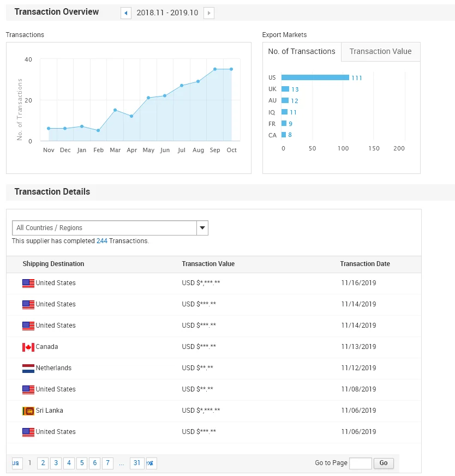Click the Netherlands flag icon

click(28, 369)
